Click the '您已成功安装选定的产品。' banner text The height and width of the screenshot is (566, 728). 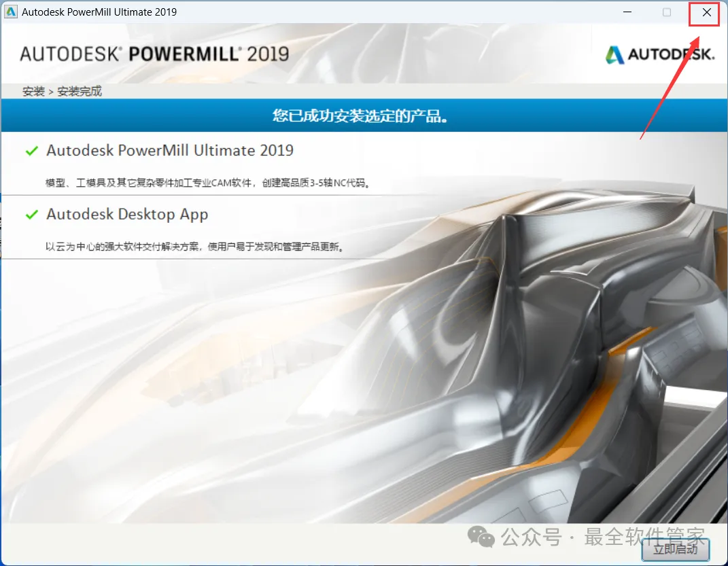[x=360, y=116]
